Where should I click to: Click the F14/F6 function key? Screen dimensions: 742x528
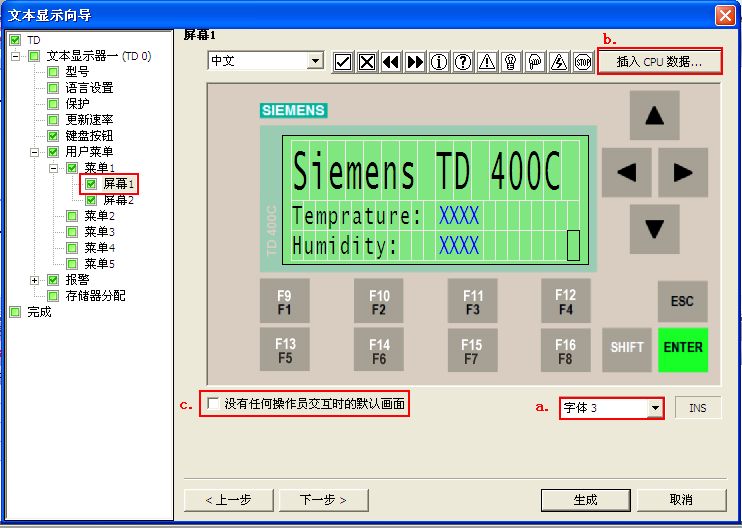379,349
